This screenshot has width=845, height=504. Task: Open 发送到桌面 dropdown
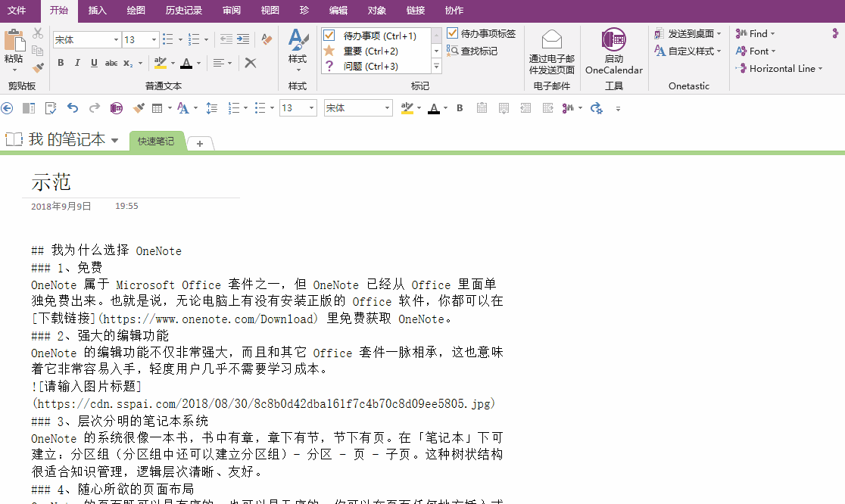(688, 33)
